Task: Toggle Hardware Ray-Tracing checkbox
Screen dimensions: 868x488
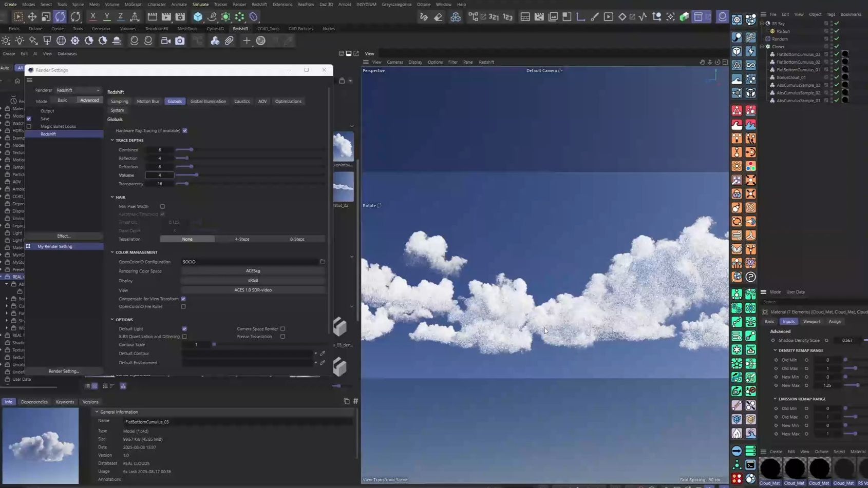Action: tap(185, 131)
